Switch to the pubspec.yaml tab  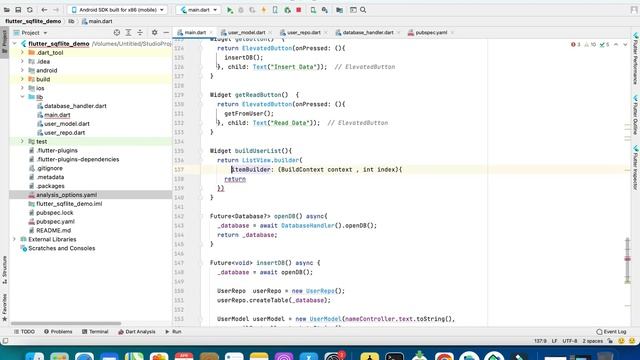pos(431,33)
